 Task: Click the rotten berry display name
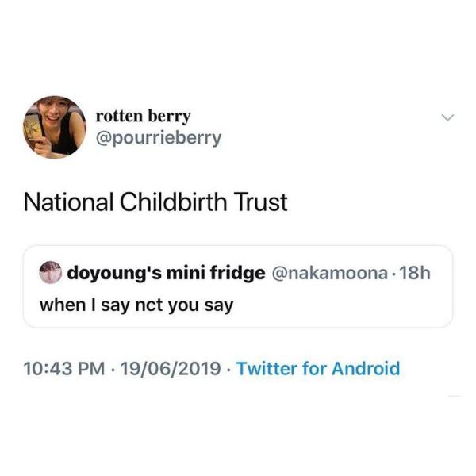[143, 116]
